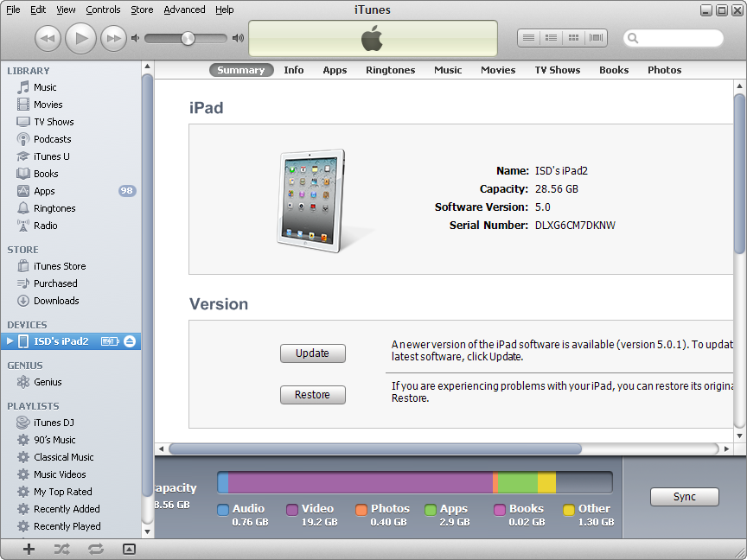
Task: Eject ISD's iPad2 device
Action: [x=130, y=341]
